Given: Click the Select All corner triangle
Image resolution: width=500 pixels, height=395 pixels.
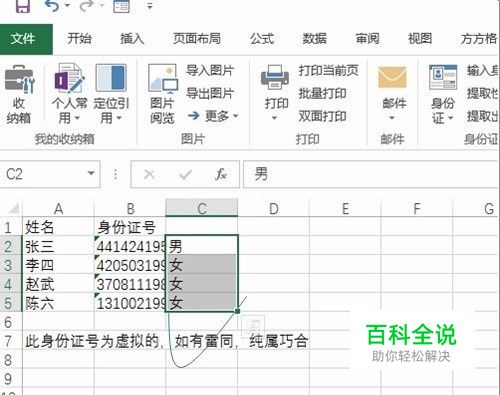Looking at the screenshot, I should coord(13,208).
